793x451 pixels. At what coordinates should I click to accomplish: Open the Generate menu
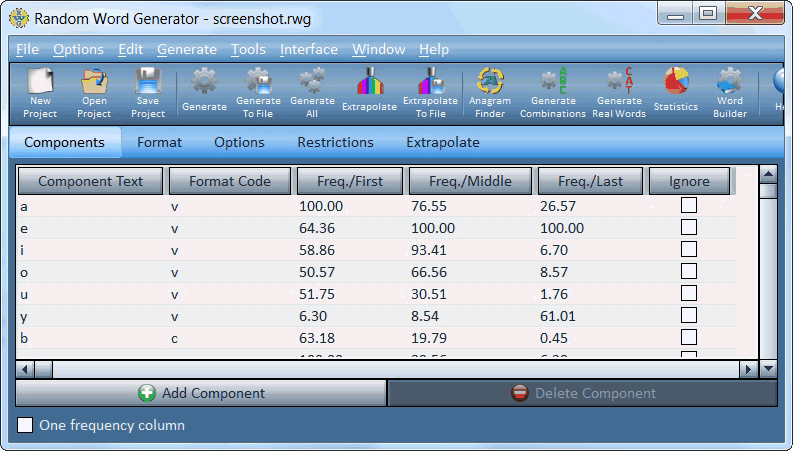tap(187, 50)
